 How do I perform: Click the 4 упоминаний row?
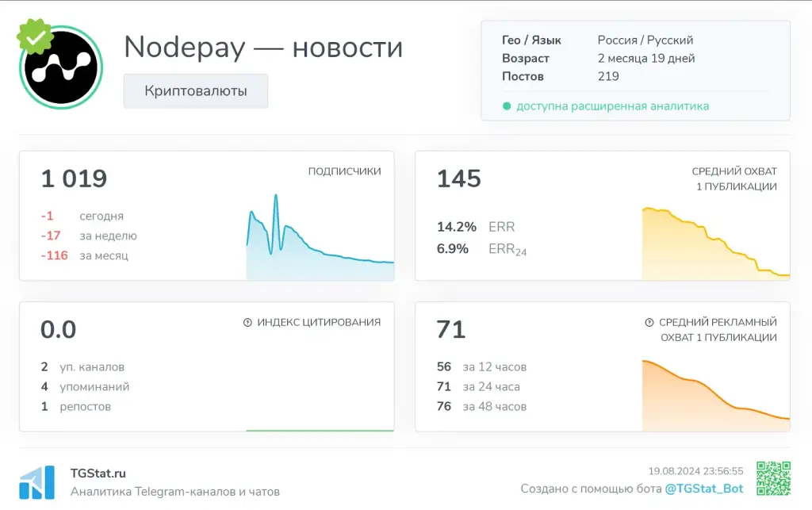point(86,387)
